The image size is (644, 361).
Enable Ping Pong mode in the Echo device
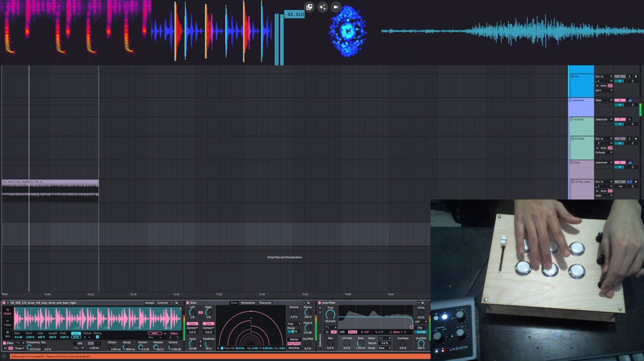(x=295, y=344)
